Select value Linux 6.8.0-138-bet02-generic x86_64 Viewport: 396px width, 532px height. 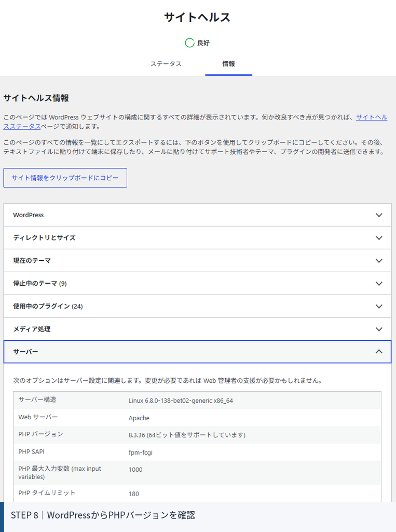[181, 401]
